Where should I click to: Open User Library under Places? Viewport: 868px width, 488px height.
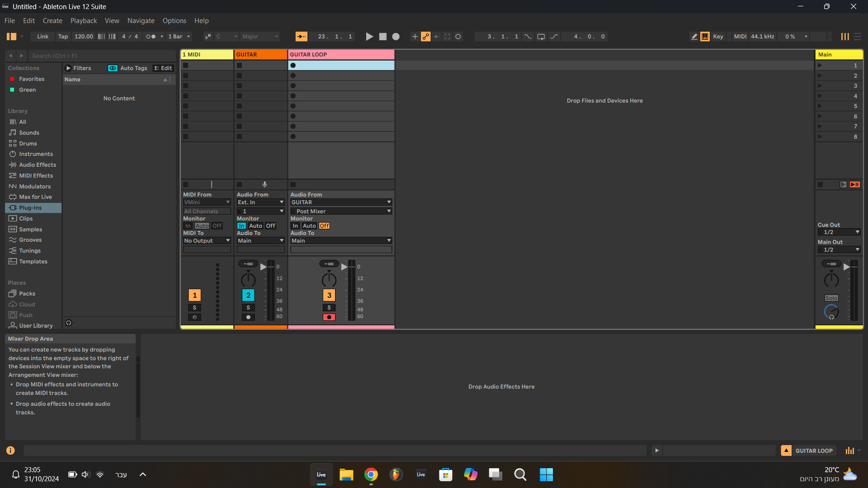click(x=36, y=326)
